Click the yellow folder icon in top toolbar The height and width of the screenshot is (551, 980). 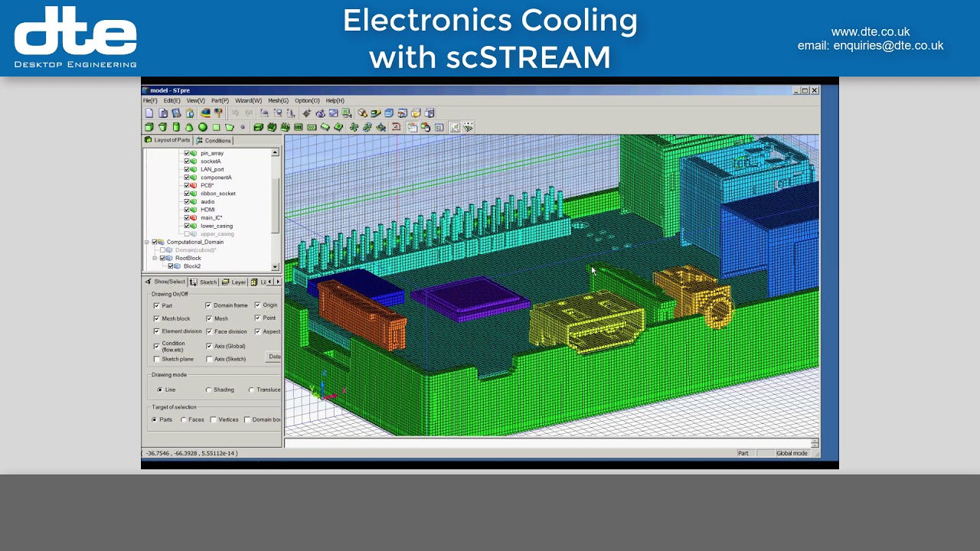click(416, 113)
